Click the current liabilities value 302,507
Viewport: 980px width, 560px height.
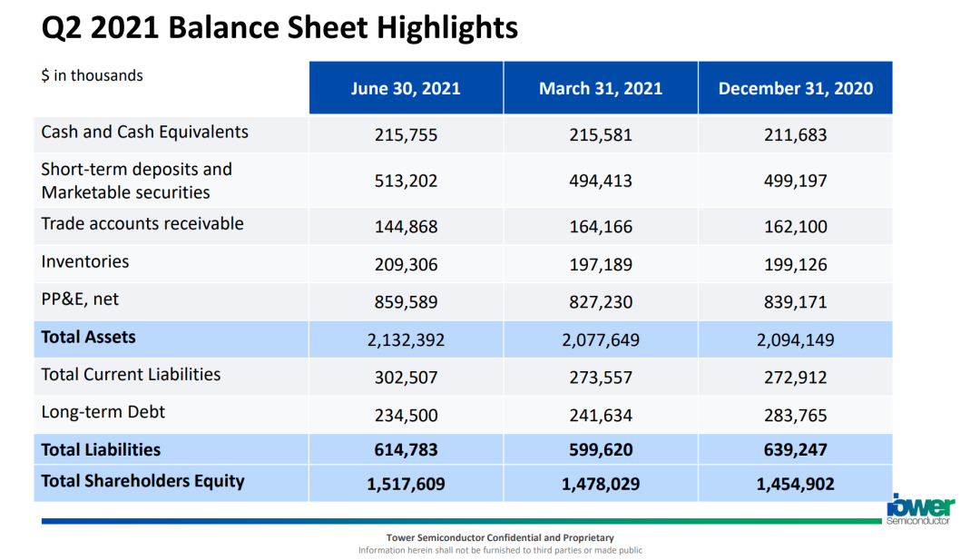click(406, 378)
